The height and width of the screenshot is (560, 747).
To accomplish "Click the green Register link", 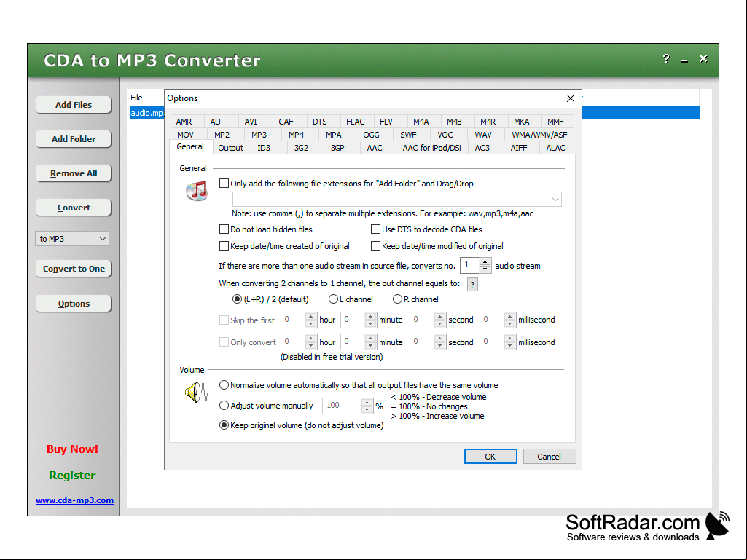I will [x=72, y=476].
